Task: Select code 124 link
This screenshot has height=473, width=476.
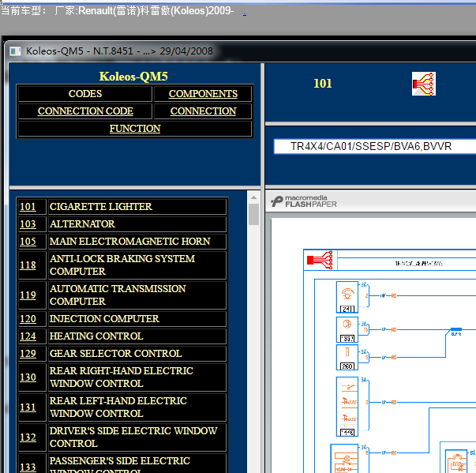Action: point(28,336)
